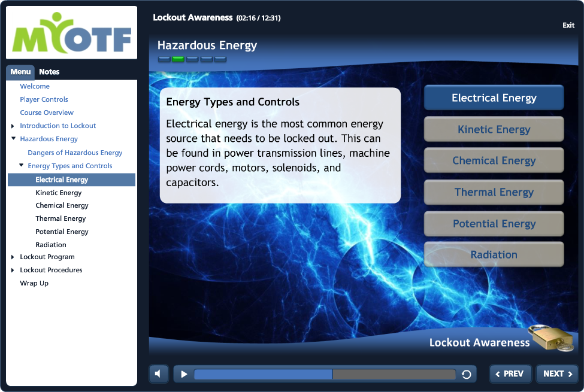The width and height of the screenshot is (584, 392).
Task: Click the Energy Types and Controls heading
Action: click(233, 102)
